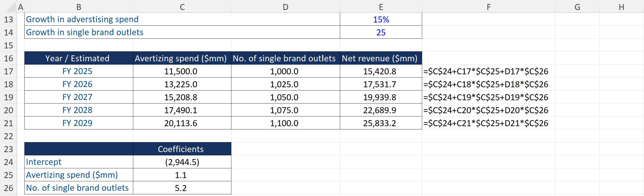Click formula text in row 19
The image size is (644, 196).
[486, 97]
